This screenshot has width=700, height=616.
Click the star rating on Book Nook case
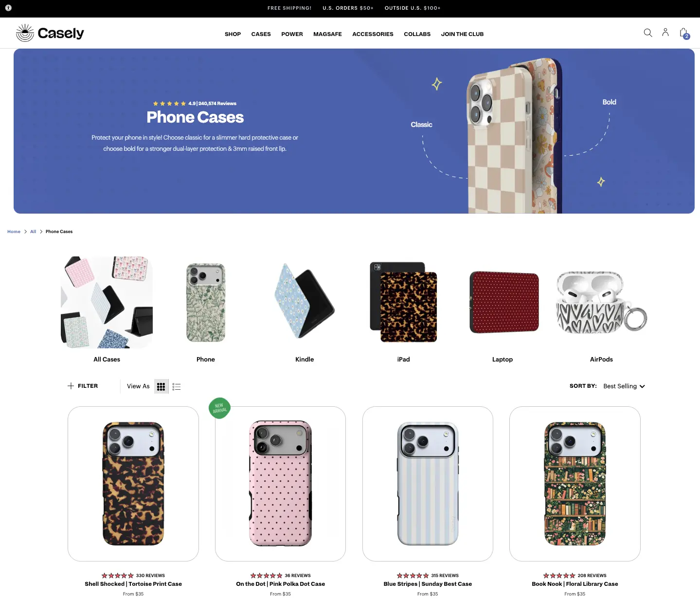pos(559,576)
